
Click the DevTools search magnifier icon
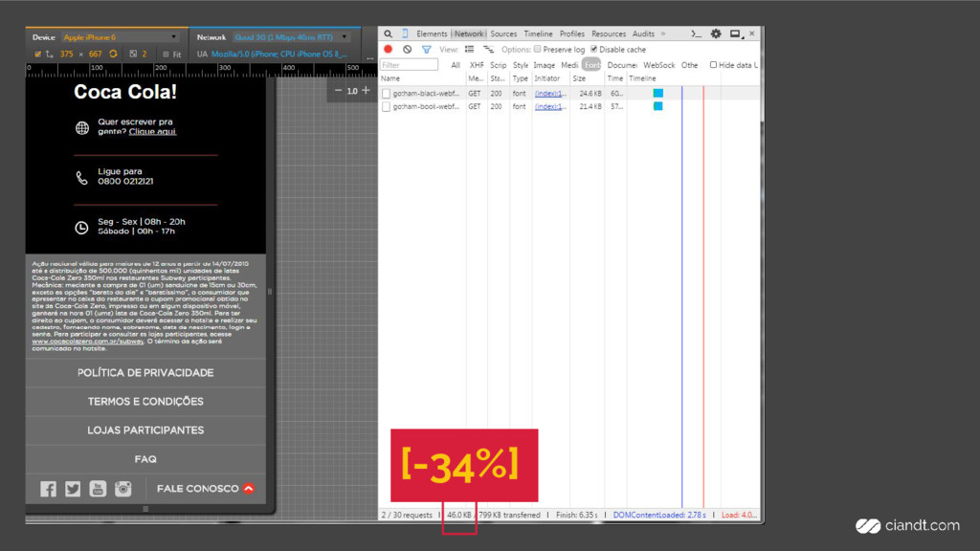click(389, 33)
